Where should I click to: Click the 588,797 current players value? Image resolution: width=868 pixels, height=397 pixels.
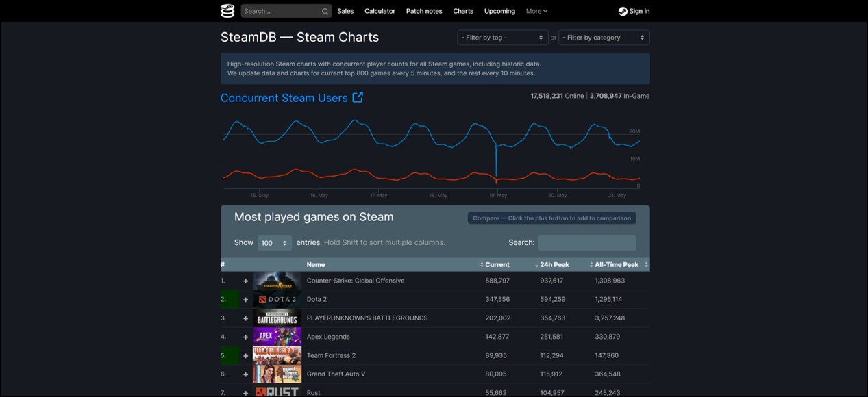[498, 281]
